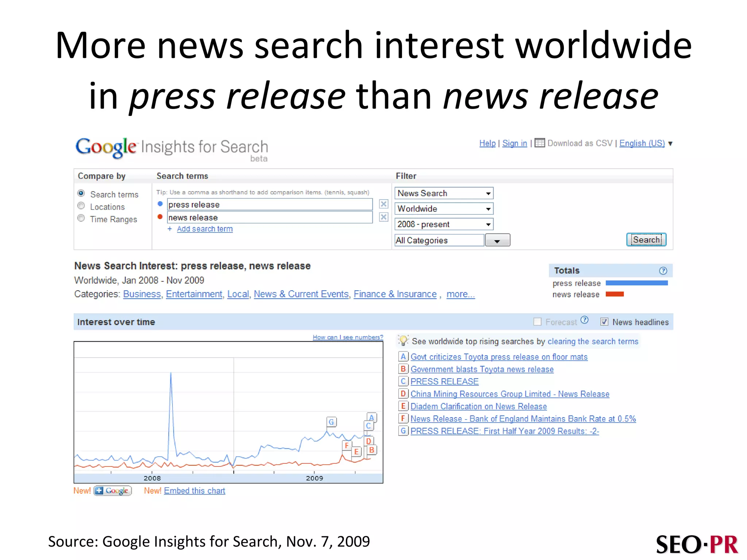Open the Worldwide location dropdown
The height and width of the screenshot is (560, 747).
tap(444, 209)
